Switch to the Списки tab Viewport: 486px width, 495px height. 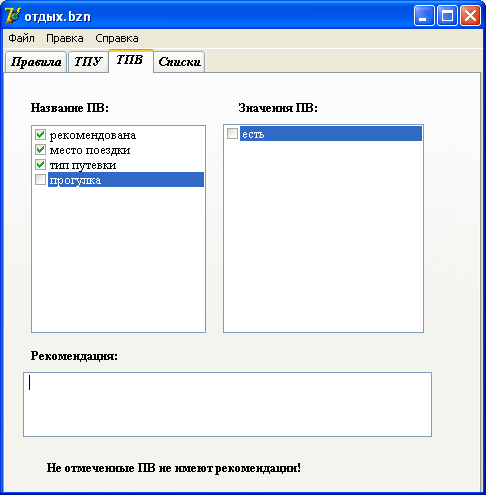pyautogui.click(x=179, y=62)
